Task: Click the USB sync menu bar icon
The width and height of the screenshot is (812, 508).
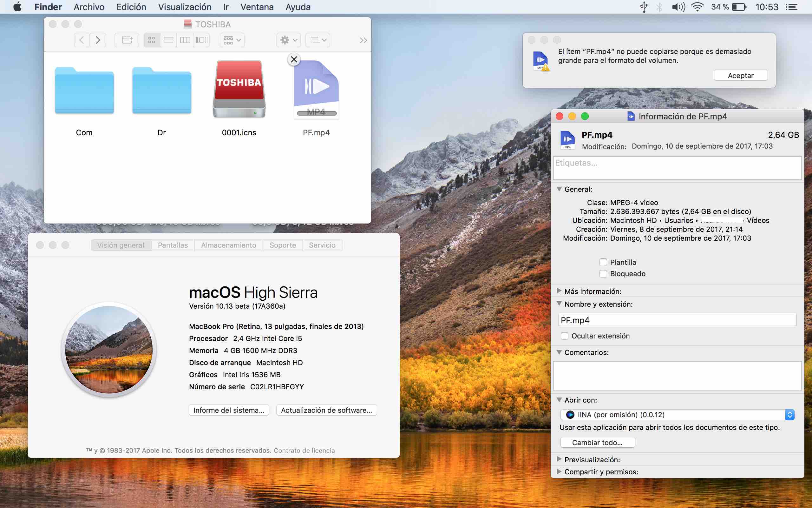Action: tap(644, 7)
